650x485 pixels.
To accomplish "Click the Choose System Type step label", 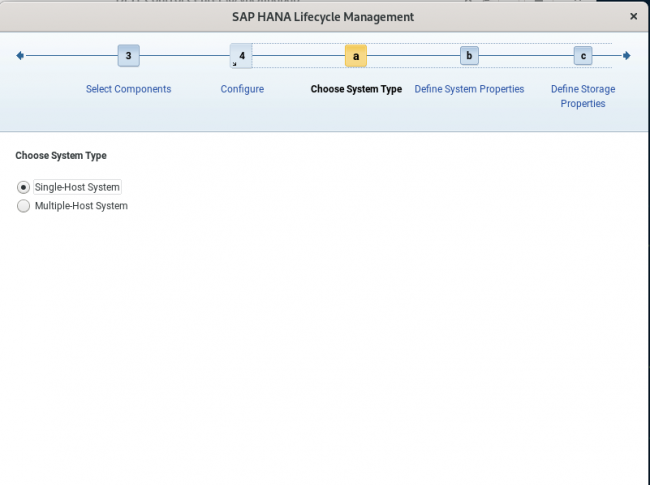I will (x=356, y=89).
